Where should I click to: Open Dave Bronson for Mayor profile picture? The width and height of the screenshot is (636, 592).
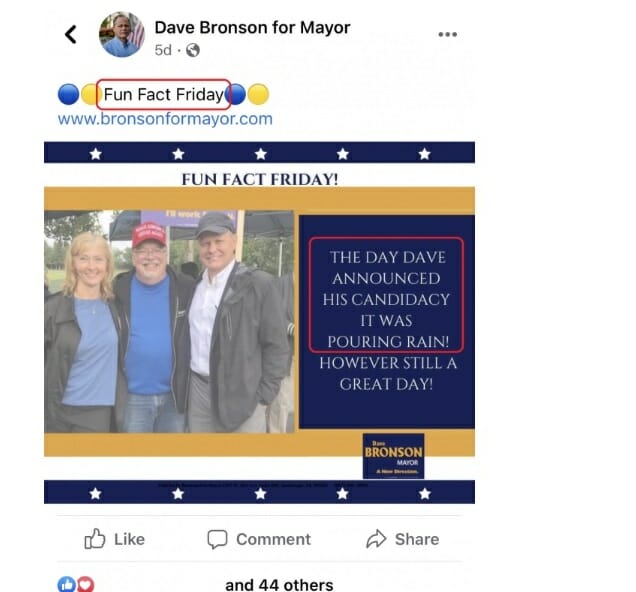click(x=122, y=34)
